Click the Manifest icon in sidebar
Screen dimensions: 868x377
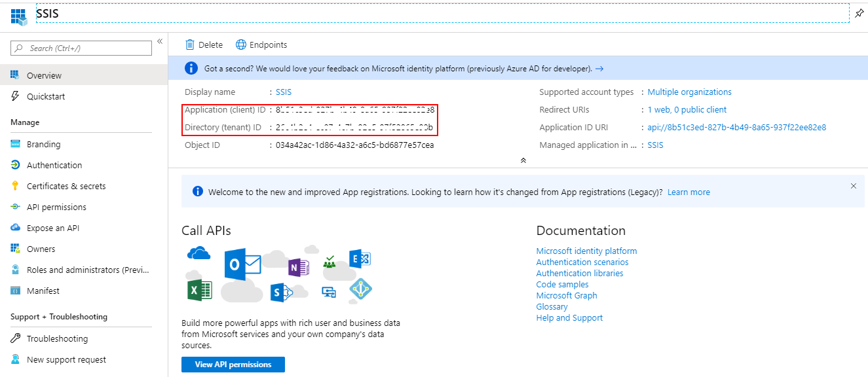[x=15, y=291]
